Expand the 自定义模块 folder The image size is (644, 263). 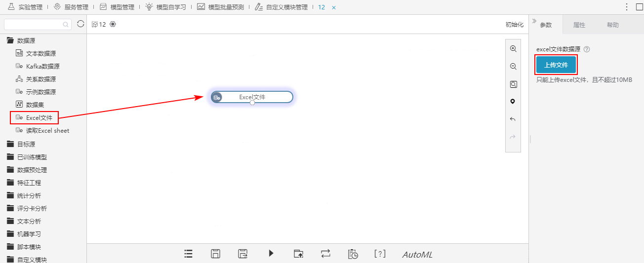coord(27,259)
